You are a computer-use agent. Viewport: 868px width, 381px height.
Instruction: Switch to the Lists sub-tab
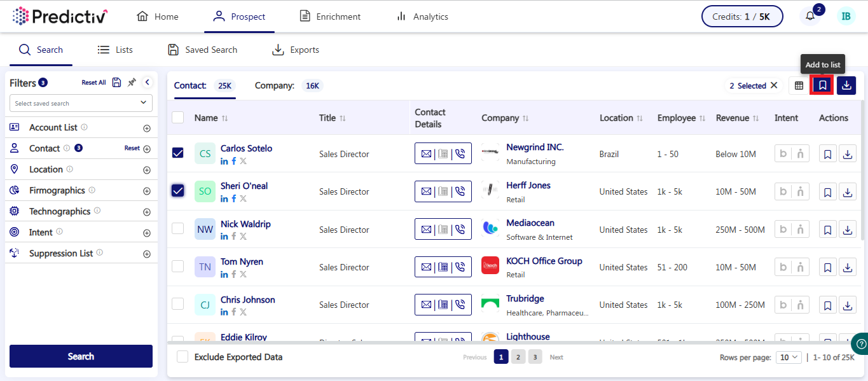click(115, 50)
